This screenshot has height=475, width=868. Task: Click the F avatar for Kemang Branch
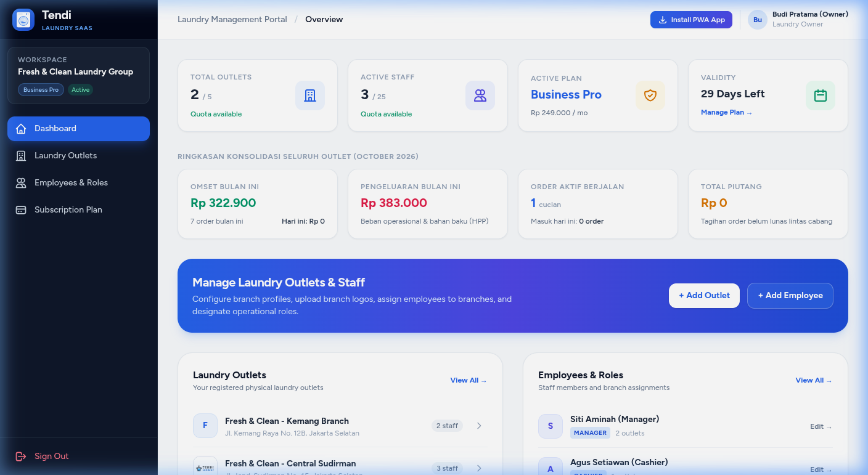[x=205, y=426]
